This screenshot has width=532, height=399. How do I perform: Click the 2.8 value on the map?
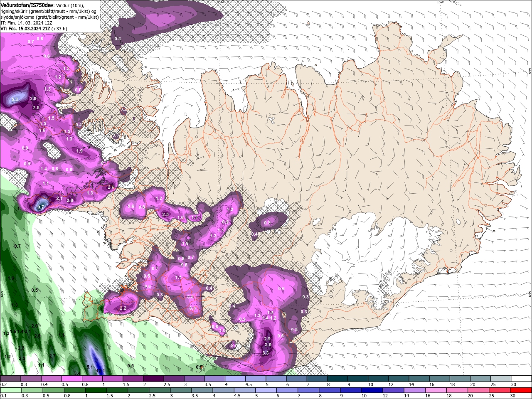[70, 201]
